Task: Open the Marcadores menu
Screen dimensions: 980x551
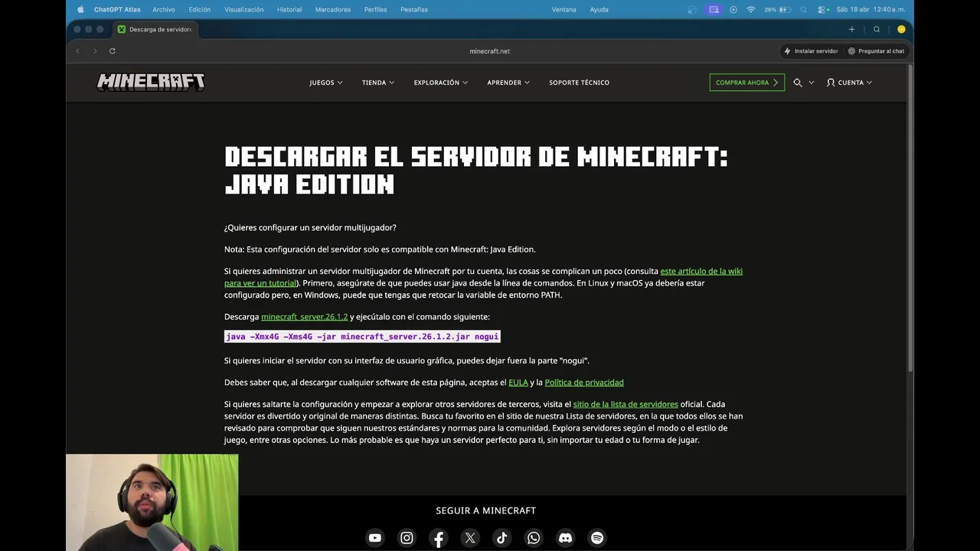Action: pyautogui.click(x=333, y=9)
